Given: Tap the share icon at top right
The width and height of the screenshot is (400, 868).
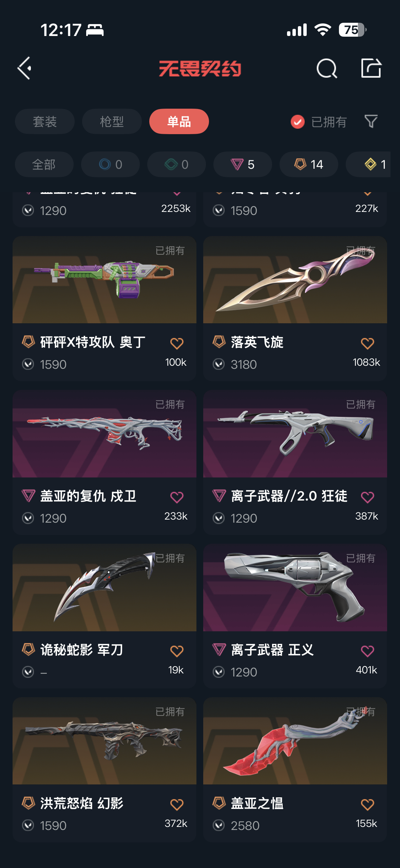Looking at the screenshot, I should [x=371, y=68].
